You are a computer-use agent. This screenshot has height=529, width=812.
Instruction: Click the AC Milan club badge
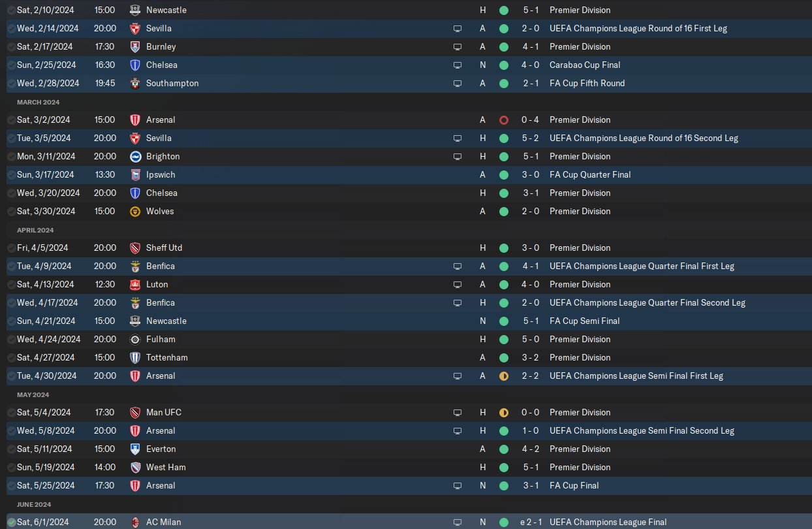(135, 522)
